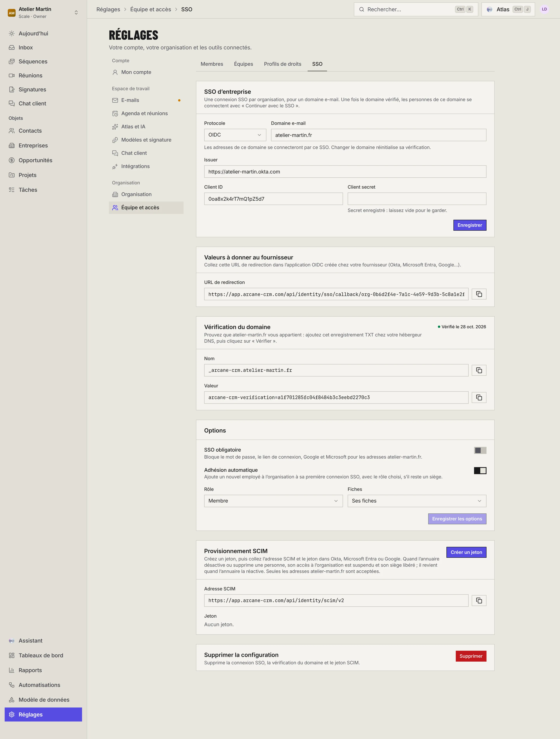This screenshot has height=739, width=560.
Task: Open the Atlas assistant button
Action: [508, 9]
